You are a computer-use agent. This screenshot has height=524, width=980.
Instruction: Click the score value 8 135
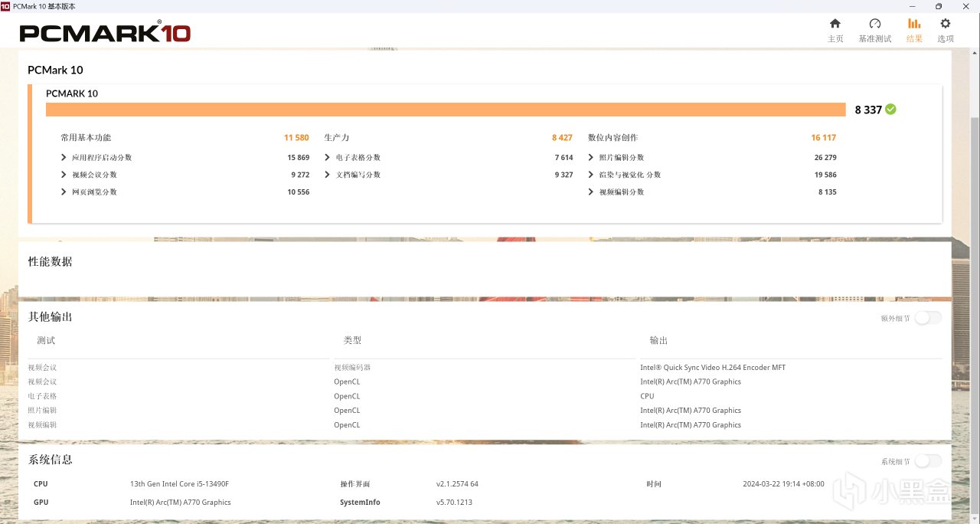827,192
